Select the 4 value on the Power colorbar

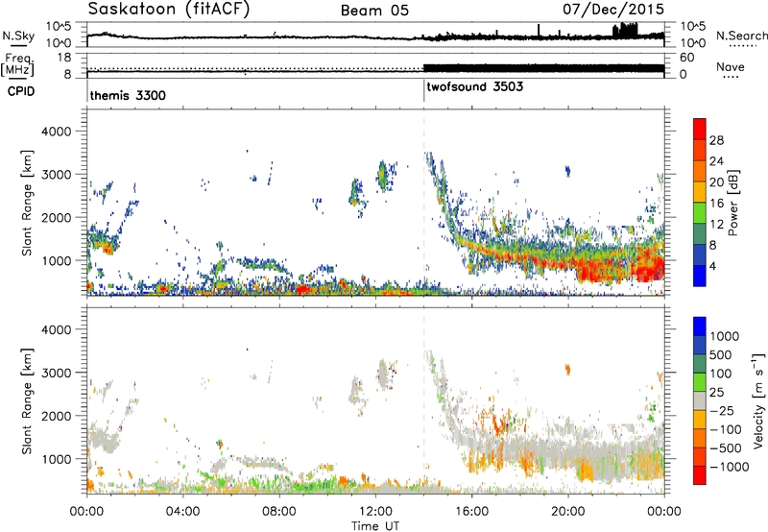(713, 266)
